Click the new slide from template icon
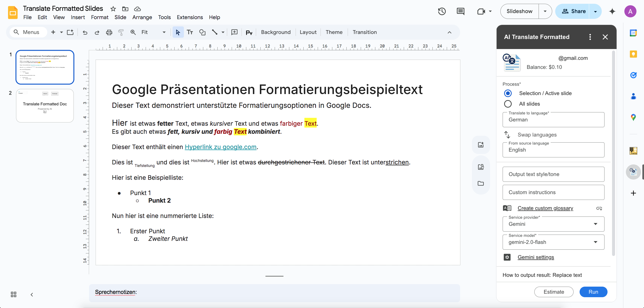This screenshot has height=308, width=644. tap(70, 32)
